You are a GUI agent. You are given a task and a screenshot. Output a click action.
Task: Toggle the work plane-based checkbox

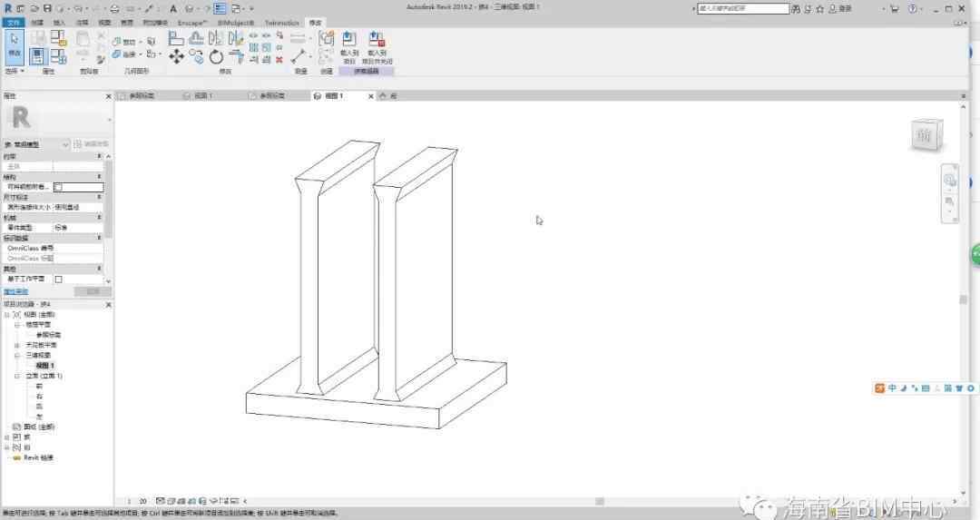point(59,280)
